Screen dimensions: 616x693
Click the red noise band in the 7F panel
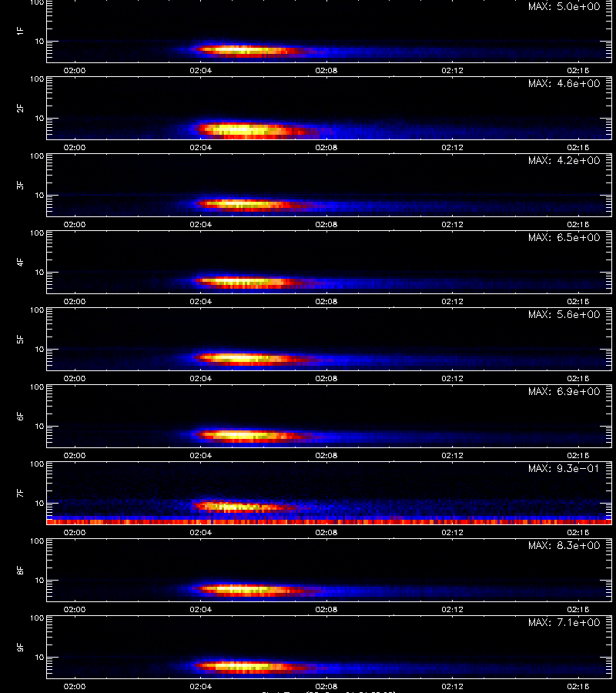[329, 522]
